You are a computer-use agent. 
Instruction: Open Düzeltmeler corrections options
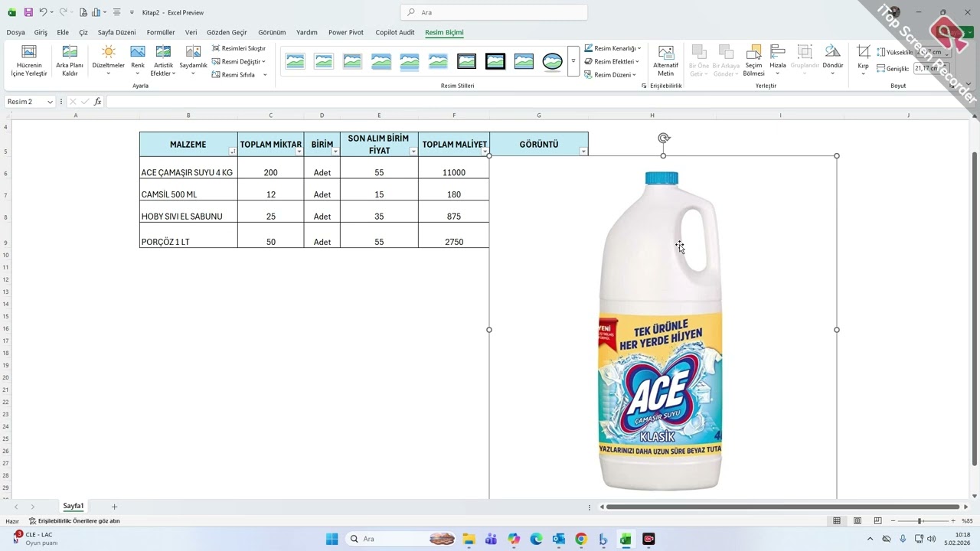pyautogui.click(x=108, y=61)
